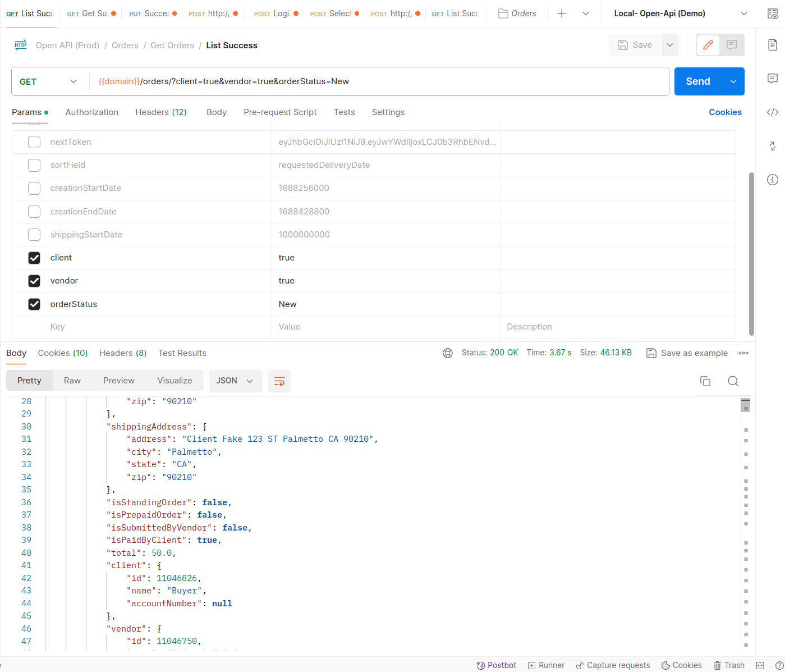
Task: Switch to the Authorization tab
Action: click(92, 112)
